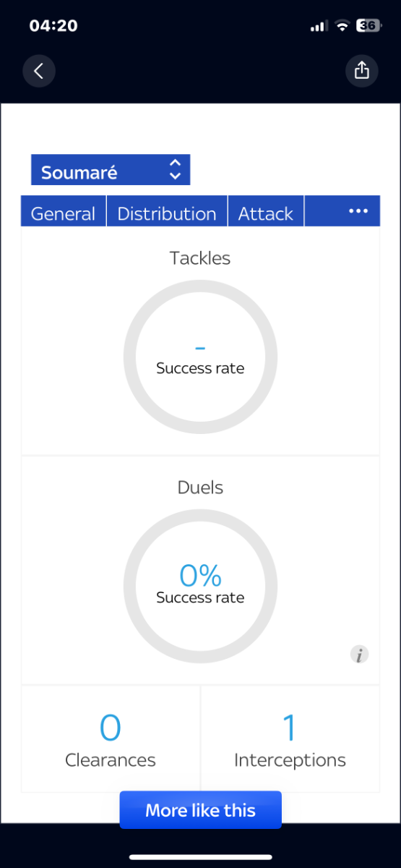This screenshot has height=868, width=401.
Task: Open the share icon
Action: pos(362,70)
